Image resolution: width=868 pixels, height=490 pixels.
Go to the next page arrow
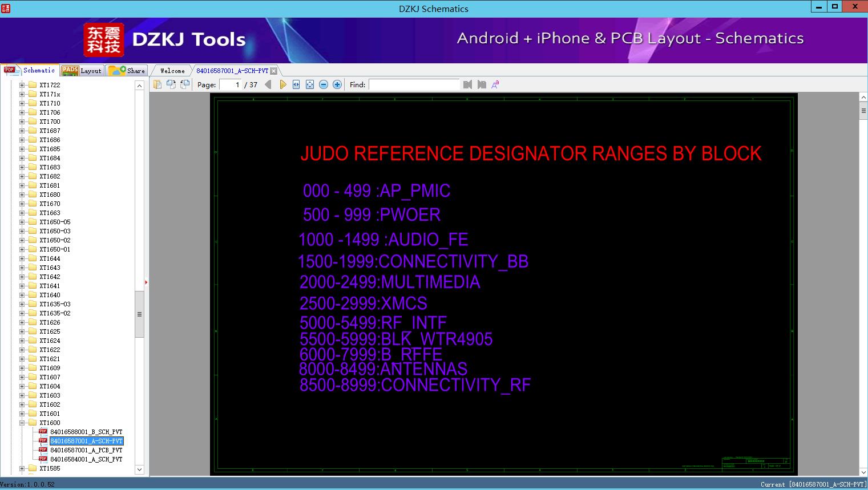tap(283, 84)
